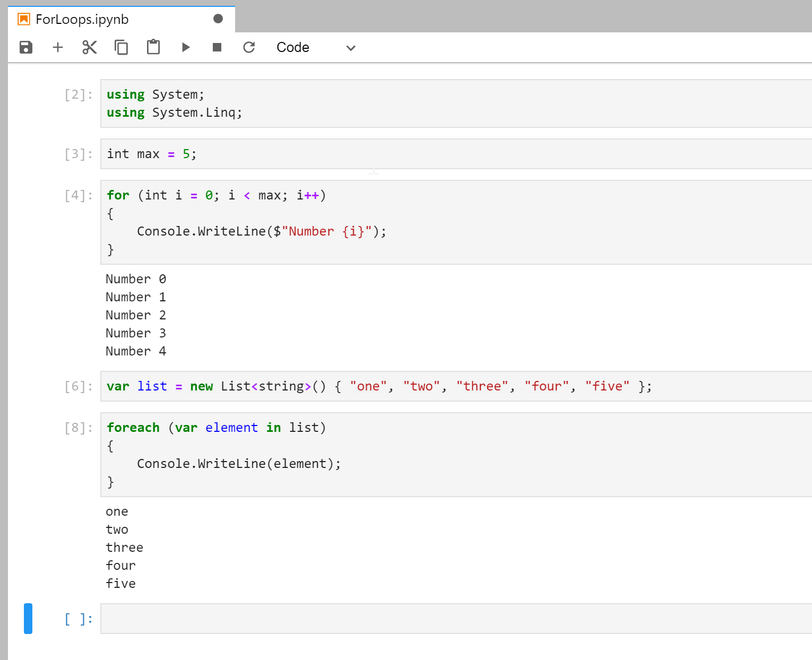
Task: Click output line 'three'
Action: click(x=124, y=548)
